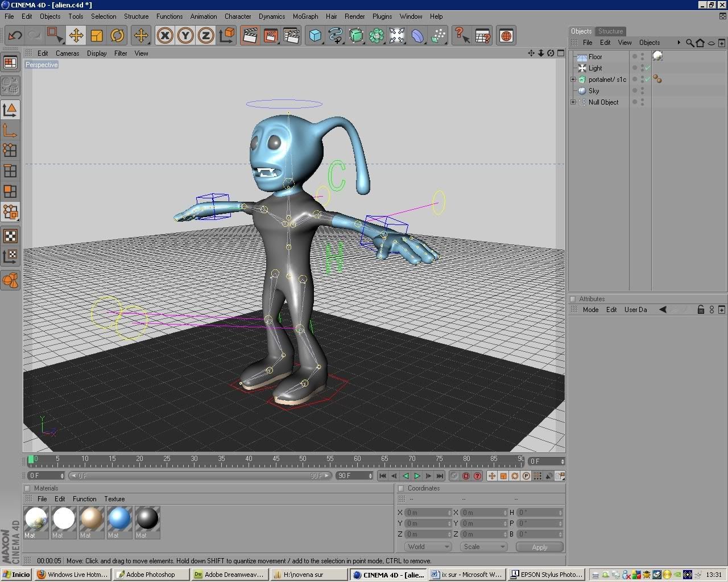Expand the portalnet object tree node
728x582 pixels.
(x=573, y=80)
